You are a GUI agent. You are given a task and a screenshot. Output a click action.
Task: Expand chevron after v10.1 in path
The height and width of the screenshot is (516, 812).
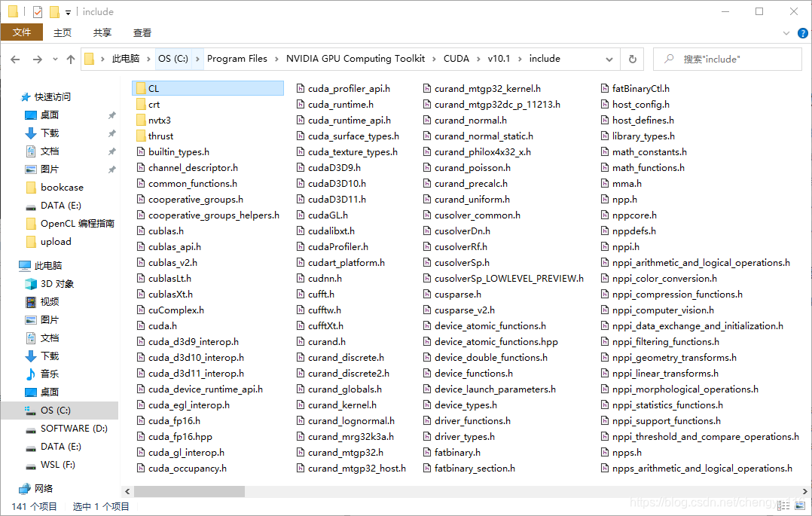[520, 59]
